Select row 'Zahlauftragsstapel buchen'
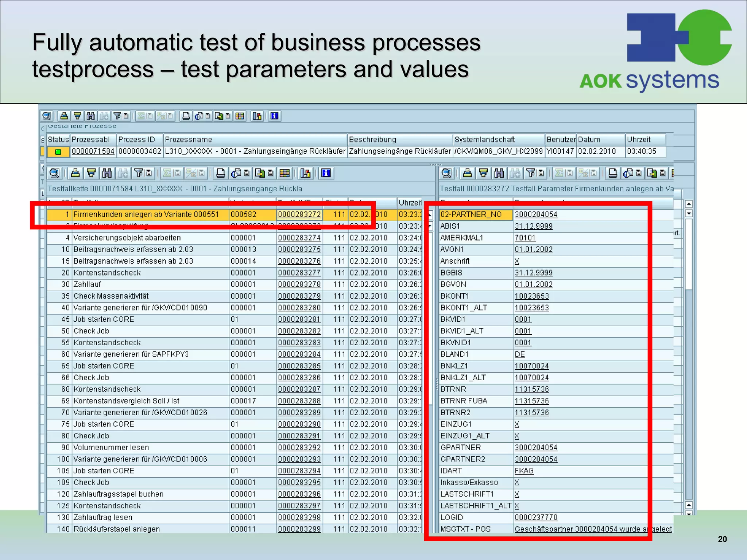The image size is (747, 560). pyautogui.click(x=234, y=494)
